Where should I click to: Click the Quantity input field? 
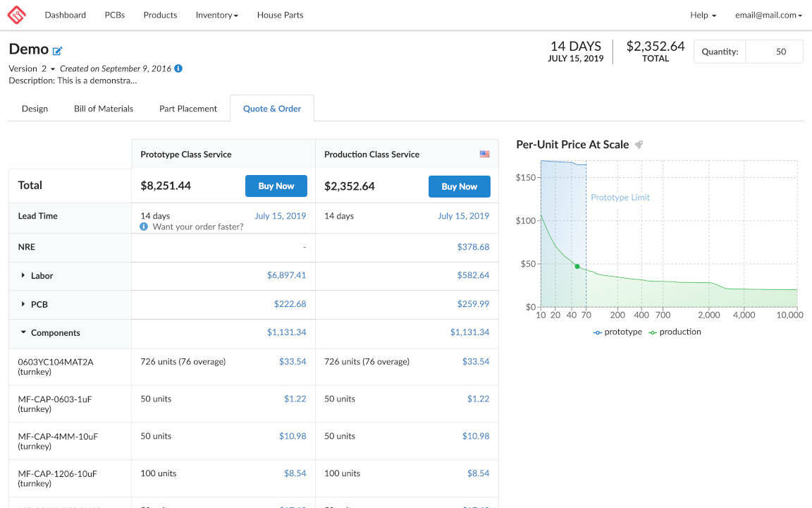(x=774, y=52)
